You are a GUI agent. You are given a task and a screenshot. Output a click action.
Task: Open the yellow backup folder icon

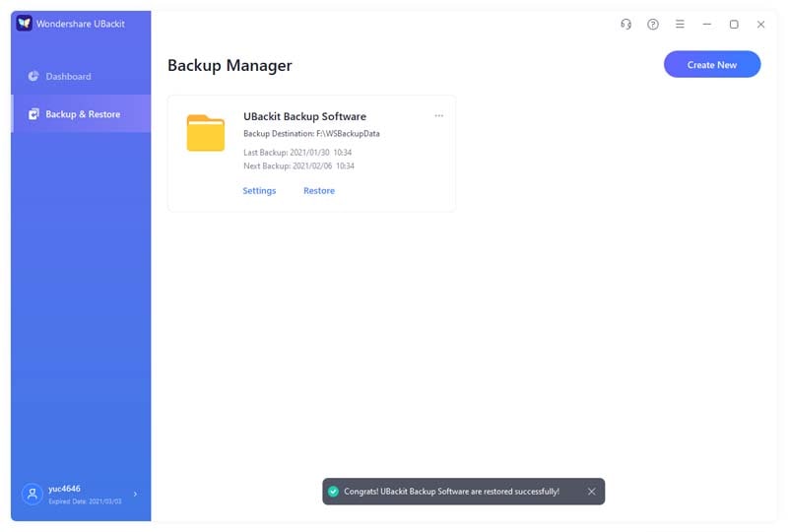pos(206,133)
